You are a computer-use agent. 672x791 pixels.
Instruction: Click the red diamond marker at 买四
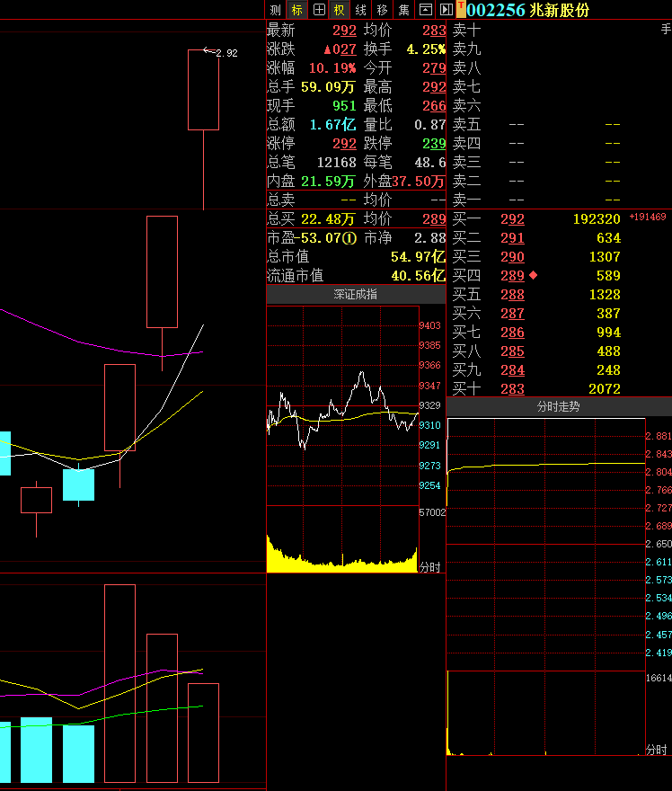coord(534,276)
